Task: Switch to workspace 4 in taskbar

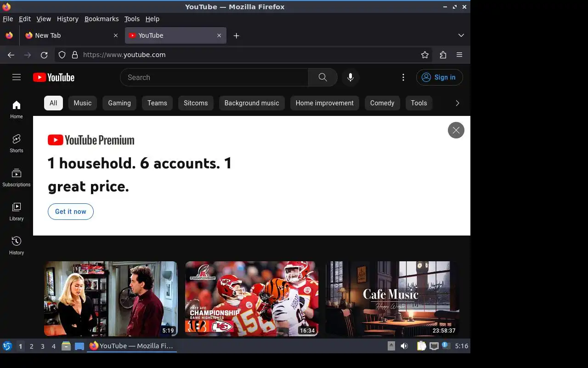Action: coord(54,346)
